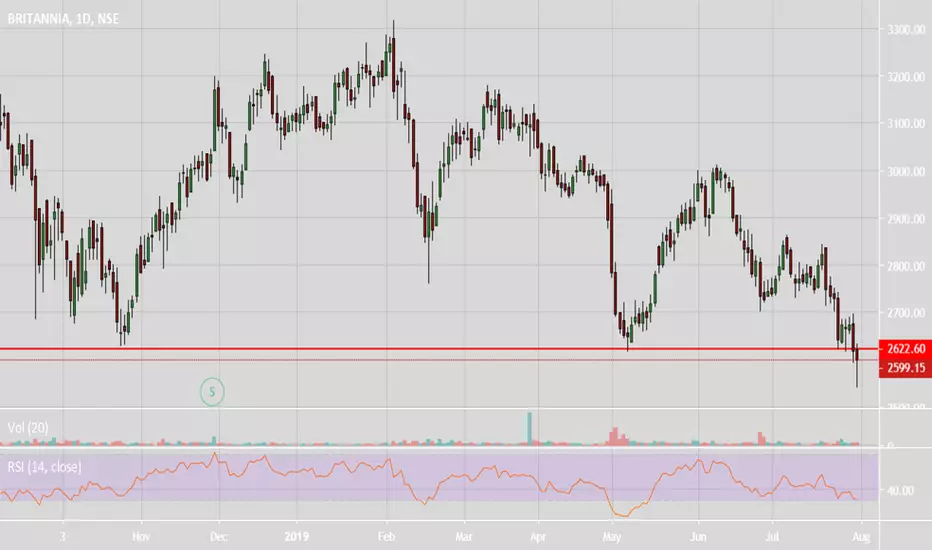Viewport: 932px width, 550px height.
Task: Click the tall teal volume spike bar
Action: pyautogui.click(x=529, y=428)
